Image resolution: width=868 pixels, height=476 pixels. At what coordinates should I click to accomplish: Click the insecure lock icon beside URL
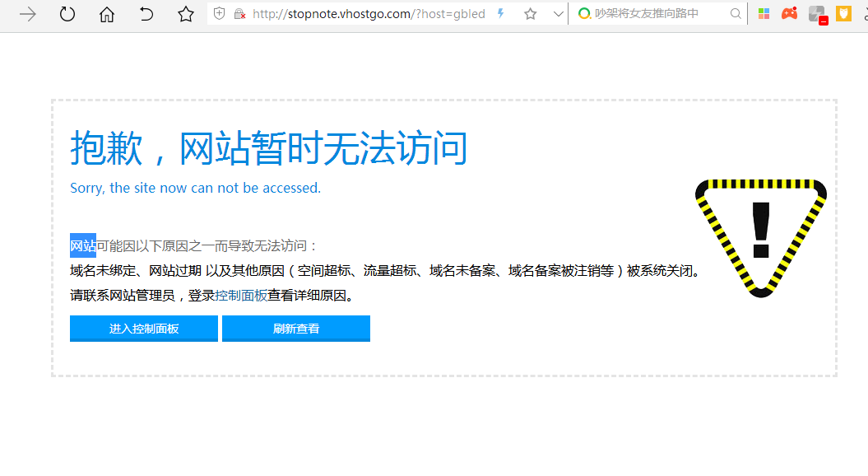click(239, 14)
